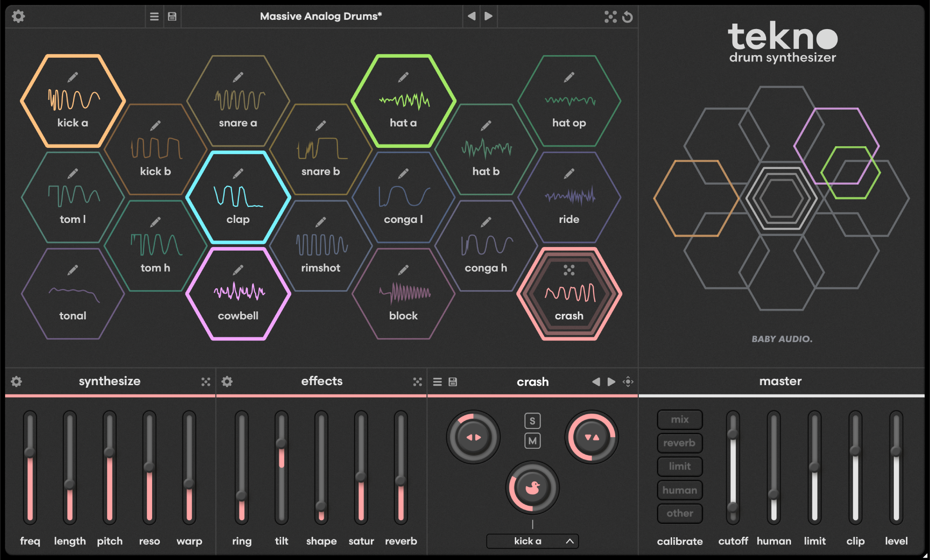
Task: Open the crash panel preset menu icon
Action: coord(437,381)
